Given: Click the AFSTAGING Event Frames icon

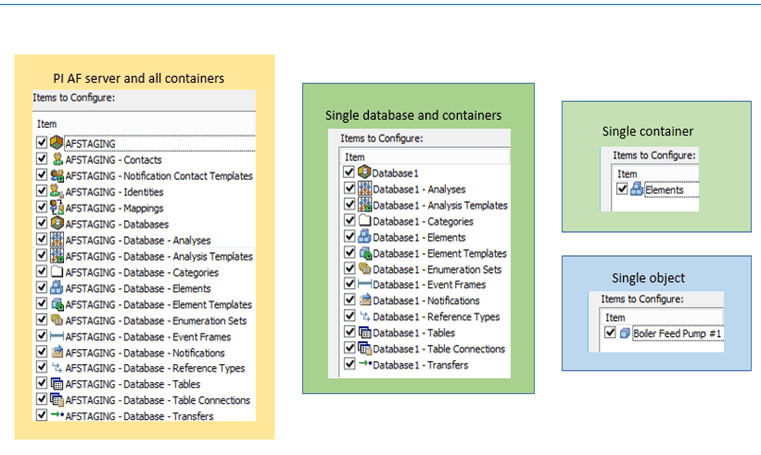Looking at the screenshot, I should pyautogui.click(x=57, y=336).
